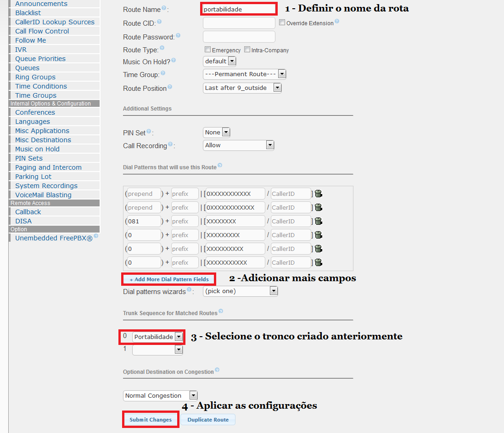Delete the 081 prepend dial pattern row

(x=318, y=221)
